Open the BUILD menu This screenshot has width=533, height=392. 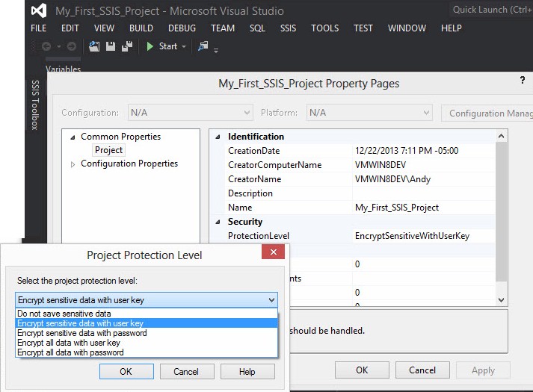click(x=141, y=28)
